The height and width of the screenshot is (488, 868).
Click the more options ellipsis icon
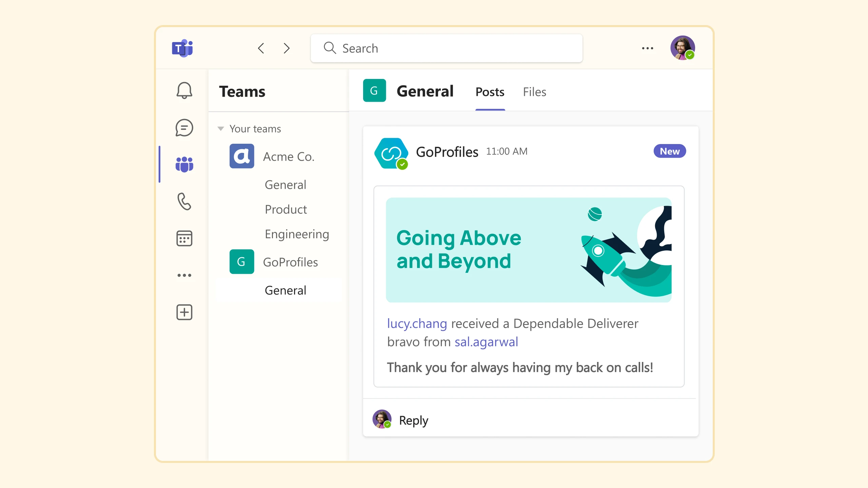647,48
